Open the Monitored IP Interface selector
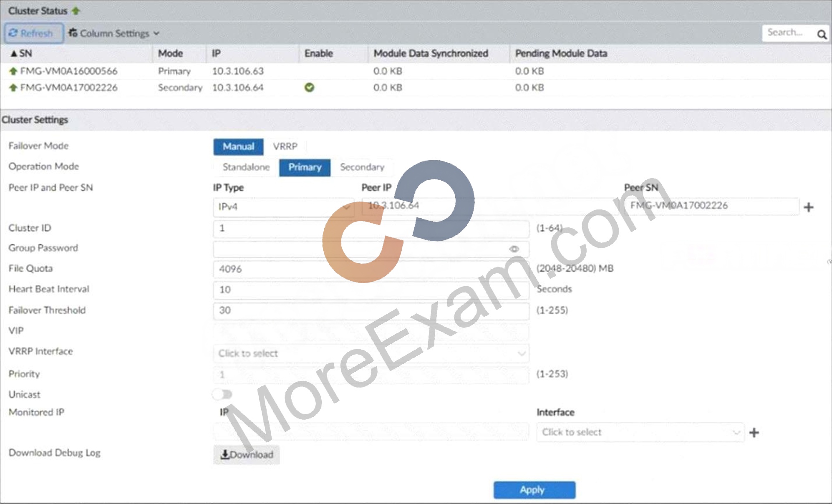This screenshot has width=832, height=504. click(x=640, y=433)
